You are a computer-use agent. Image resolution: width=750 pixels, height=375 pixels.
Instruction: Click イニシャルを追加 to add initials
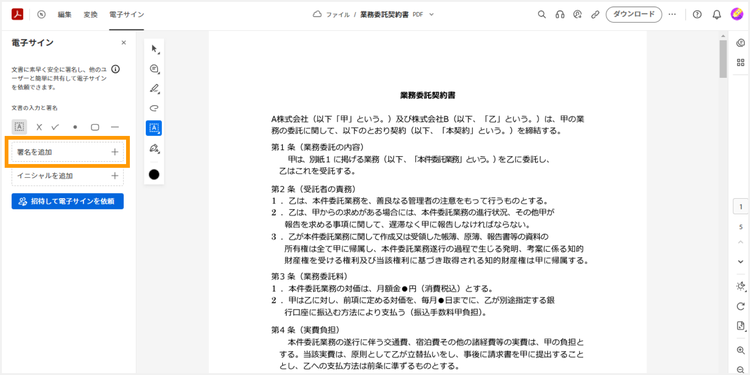click(x=67, y=176)
